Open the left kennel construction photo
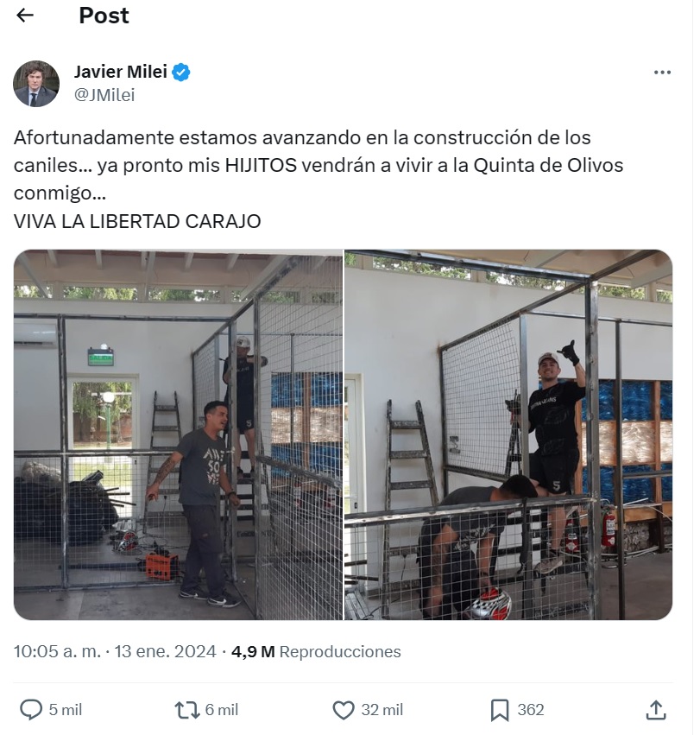700x735 pixels. point(178,434)
